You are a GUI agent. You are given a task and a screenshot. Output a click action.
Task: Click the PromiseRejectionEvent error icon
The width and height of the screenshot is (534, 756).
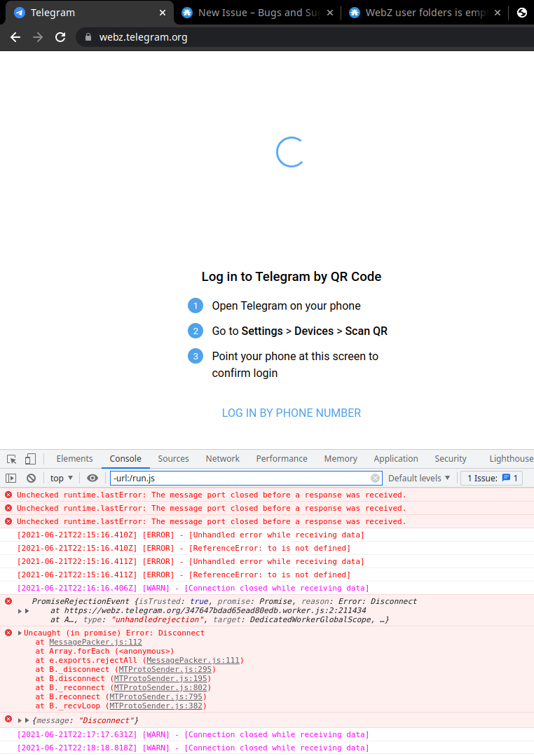[8, 601]
